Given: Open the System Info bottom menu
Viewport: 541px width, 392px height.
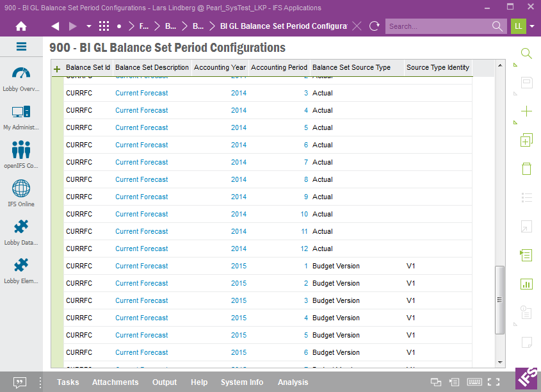Looking at the screenshot, I should pyautogui.click(x=242, y=382).
